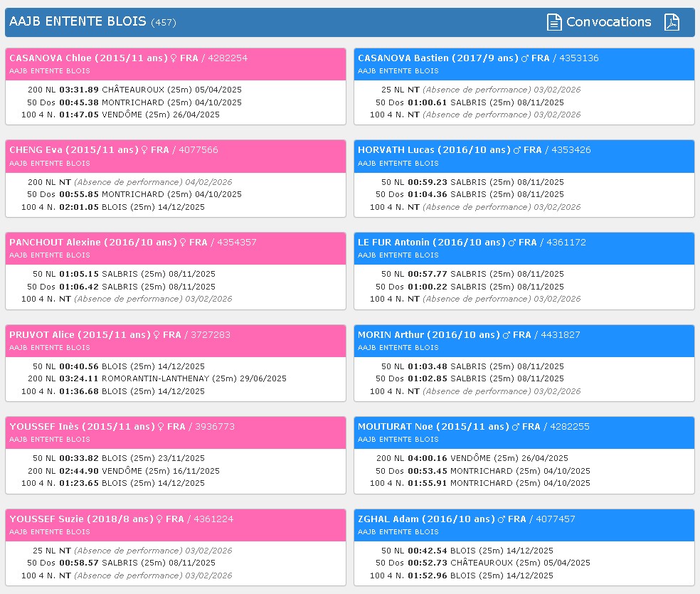Click Adam's 100 4 N. time 01:52.96
Image resolution: width=700 pixels, height=594 pixels.
[428, 576]
